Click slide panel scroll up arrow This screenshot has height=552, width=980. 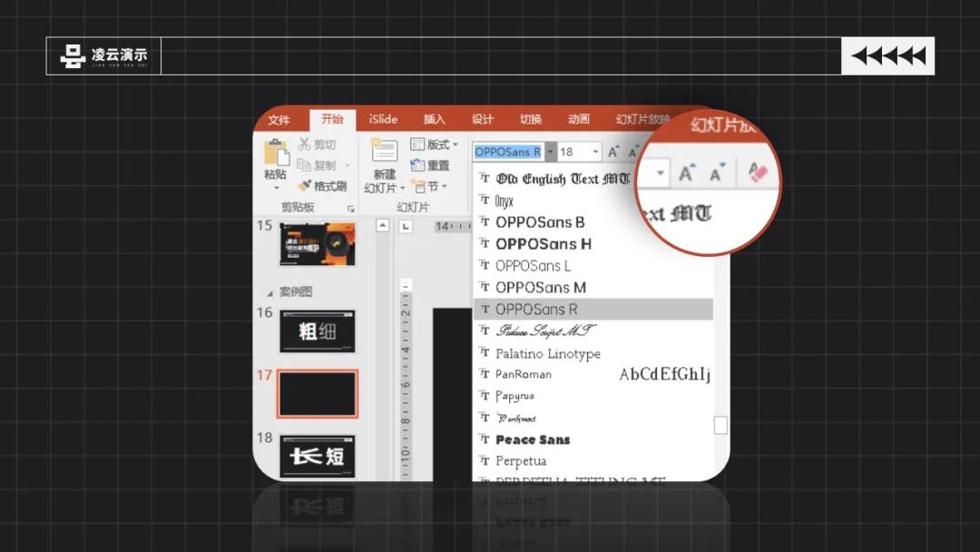tap(383, 225)
